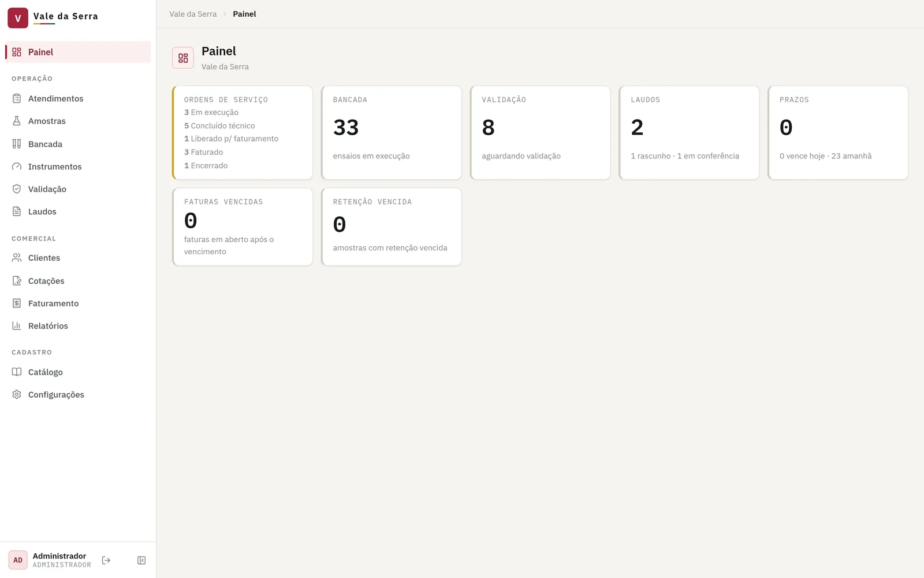Open the Validação card showing 8
Screen dimensions: 924x578
(x=541, y=133)
